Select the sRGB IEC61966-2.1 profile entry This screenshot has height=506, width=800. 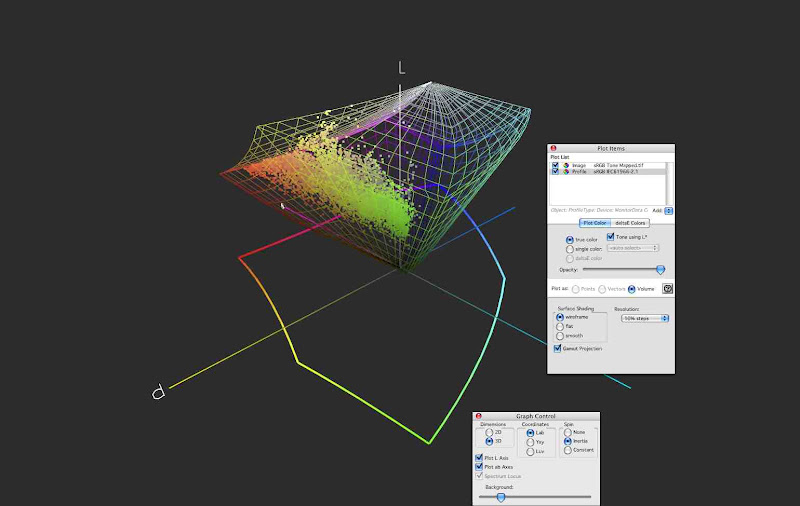[615, 172]
